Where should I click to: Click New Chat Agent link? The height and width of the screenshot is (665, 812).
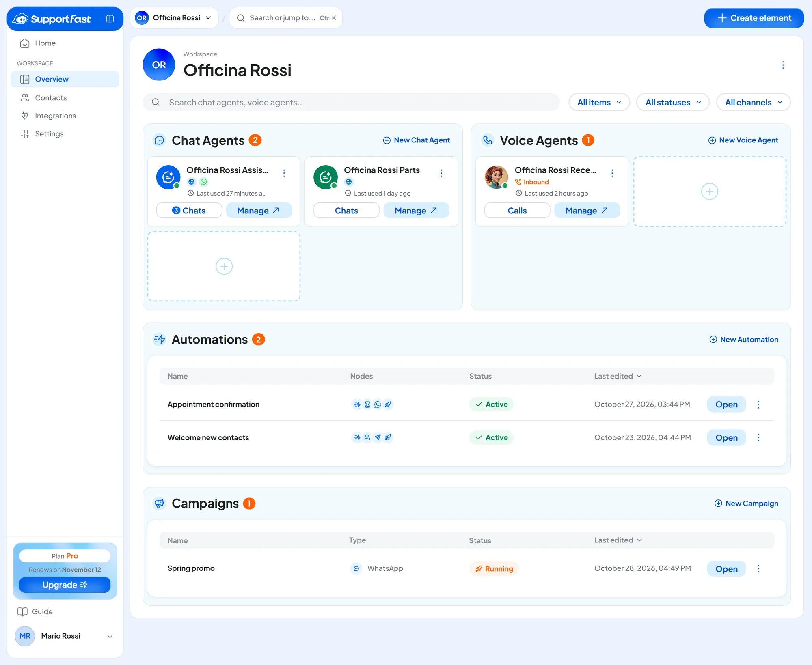point(417,140)
